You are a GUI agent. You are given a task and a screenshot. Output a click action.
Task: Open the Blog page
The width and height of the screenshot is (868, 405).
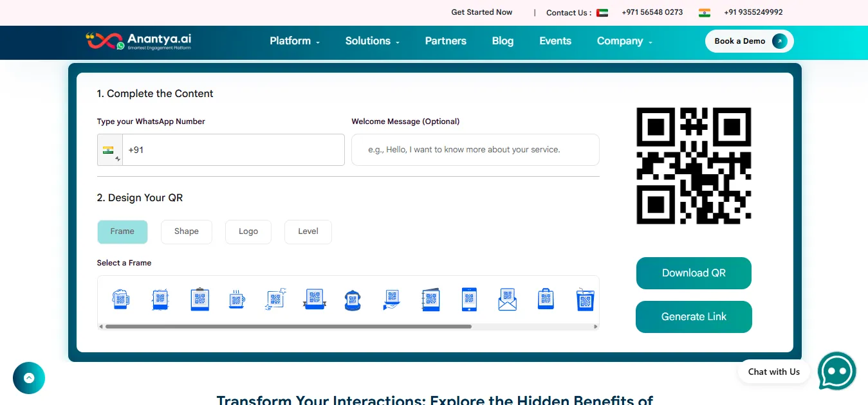click(x=503, y=41)
